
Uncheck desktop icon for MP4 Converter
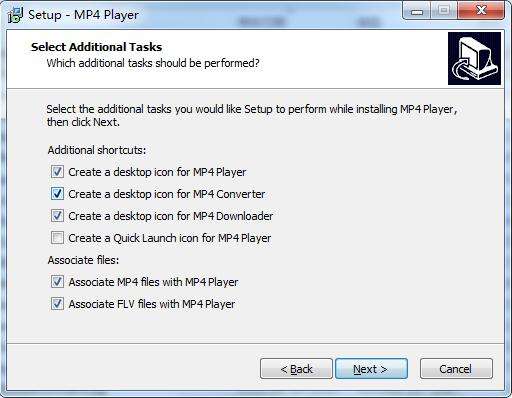pyautogui.click(x=57, y=194)
